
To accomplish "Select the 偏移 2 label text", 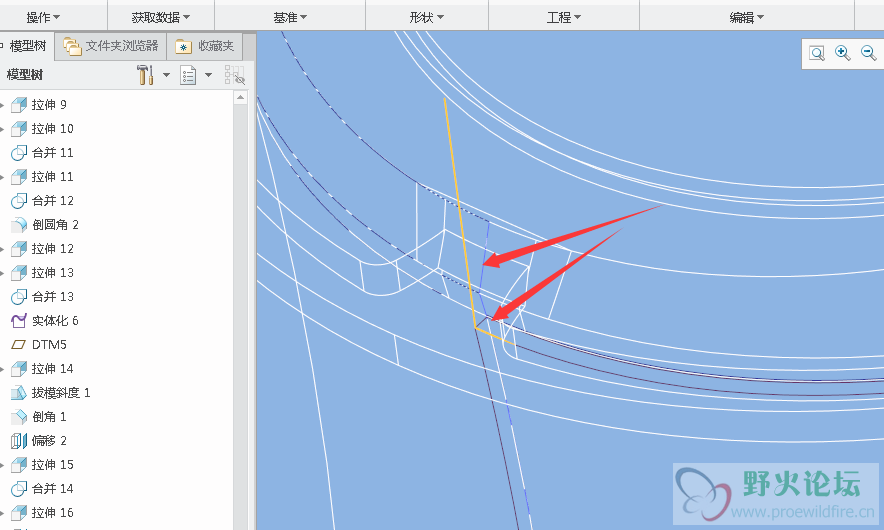I will [x=49, y=440].
